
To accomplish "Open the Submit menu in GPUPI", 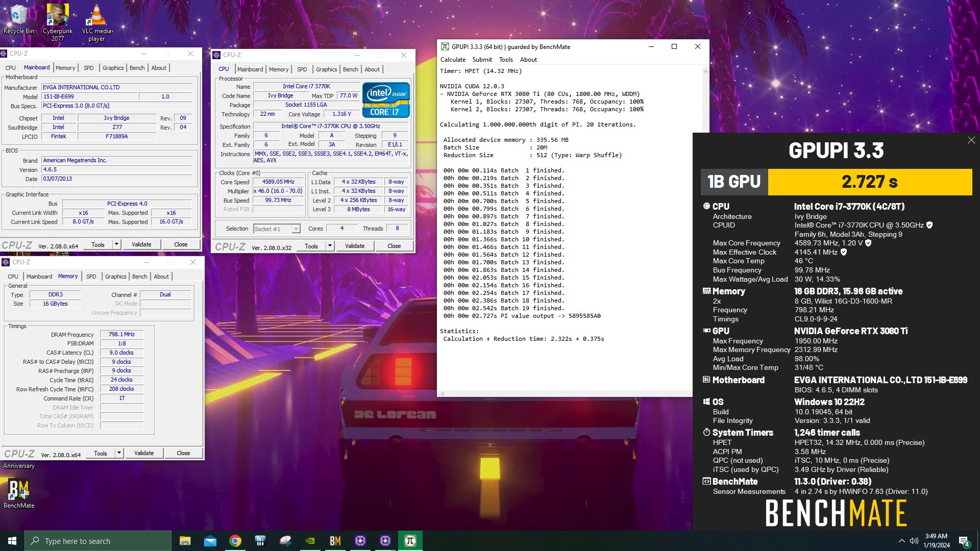I will [x=482, y=60].
